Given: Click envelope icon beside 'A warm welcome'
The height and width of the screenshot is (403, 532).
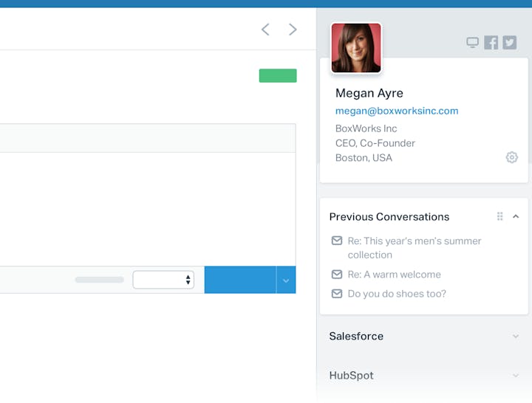Looking at the screenshot, I should (x=337, y=275).
